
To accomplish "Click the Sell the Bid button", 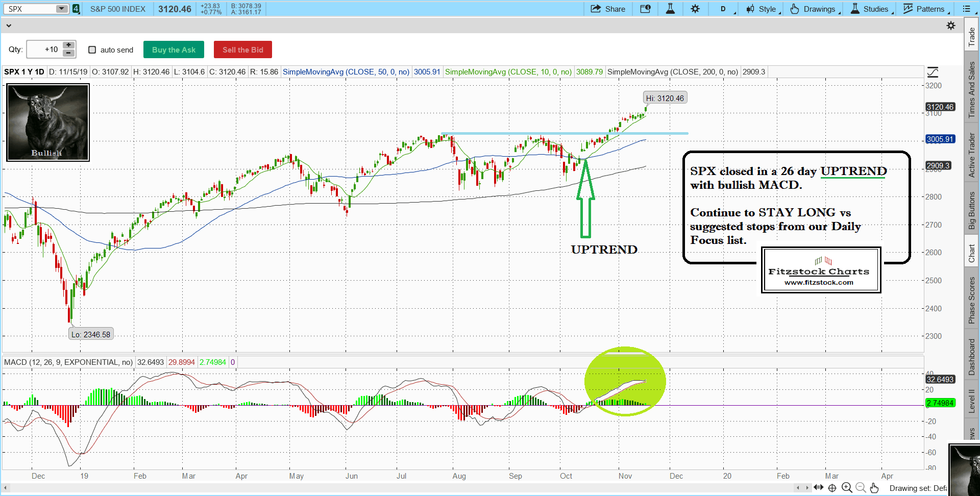I will coord(243,50).
